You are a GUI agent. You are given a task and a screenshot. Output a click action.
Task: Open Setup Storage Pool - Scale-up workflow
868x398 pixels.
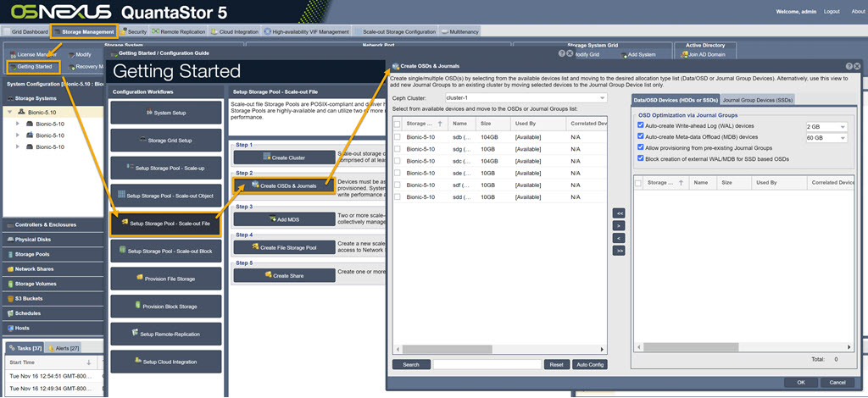click(166, 168)
